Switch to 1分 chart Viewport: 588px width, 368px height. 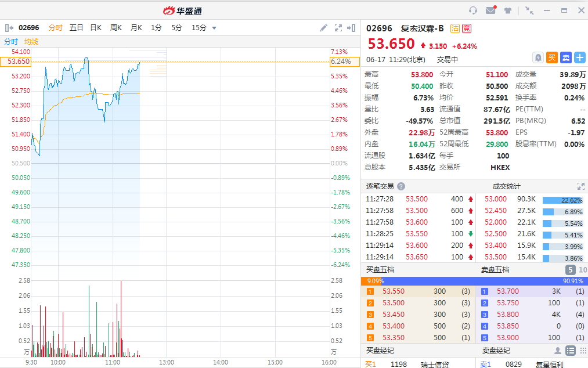pos(156,28)
